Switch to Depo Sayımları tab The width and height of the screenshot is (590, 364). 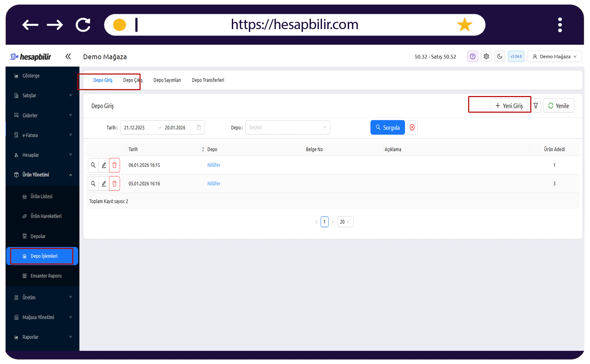[x=167, y=80]
